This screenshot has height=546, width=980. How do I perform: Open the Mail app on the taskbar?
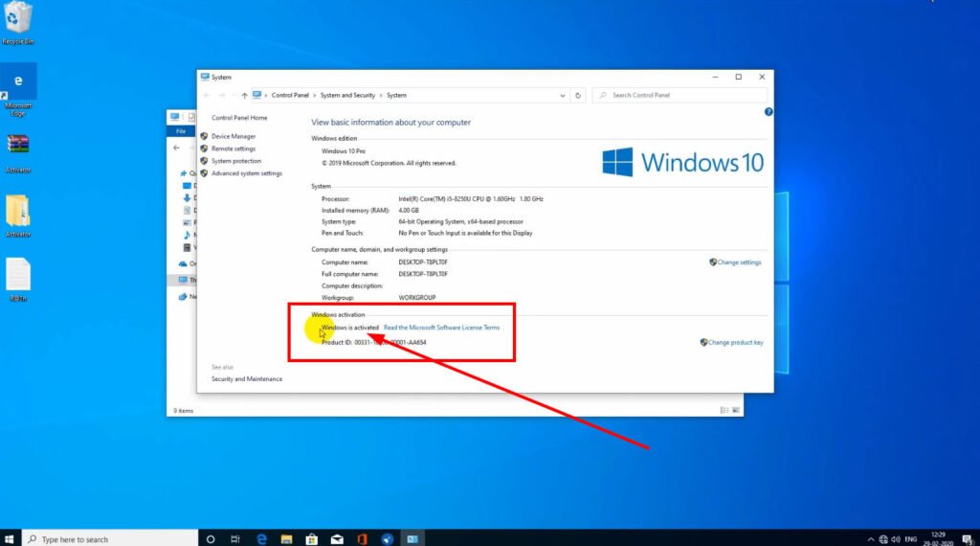(x=337, y=539)
